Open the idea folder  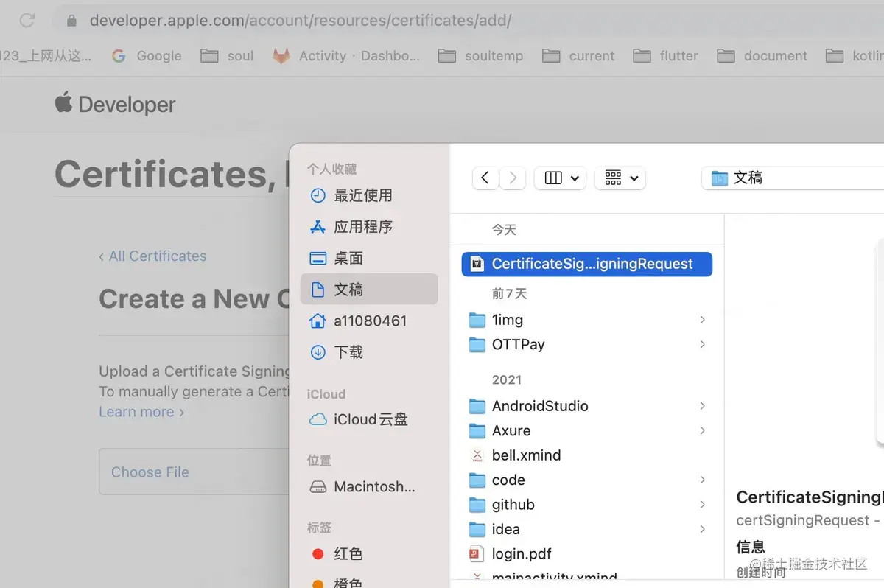[587, 529]
